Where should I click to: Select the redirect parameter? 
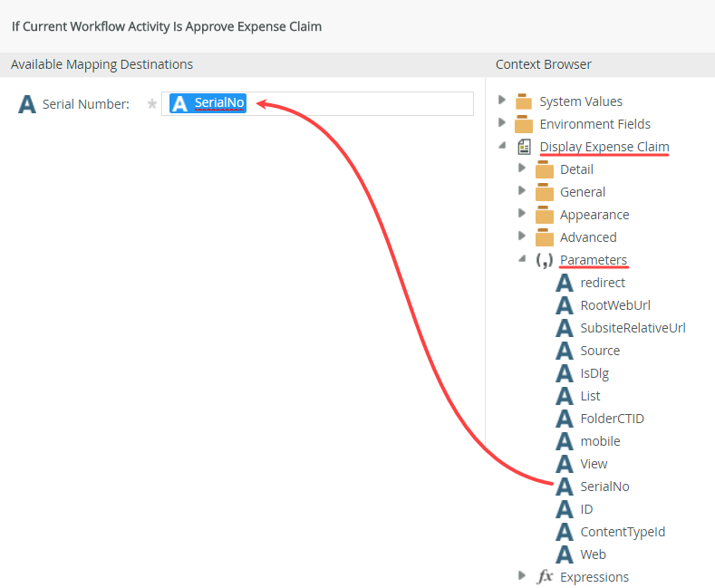pyautogui.click(x=603, y=283)
